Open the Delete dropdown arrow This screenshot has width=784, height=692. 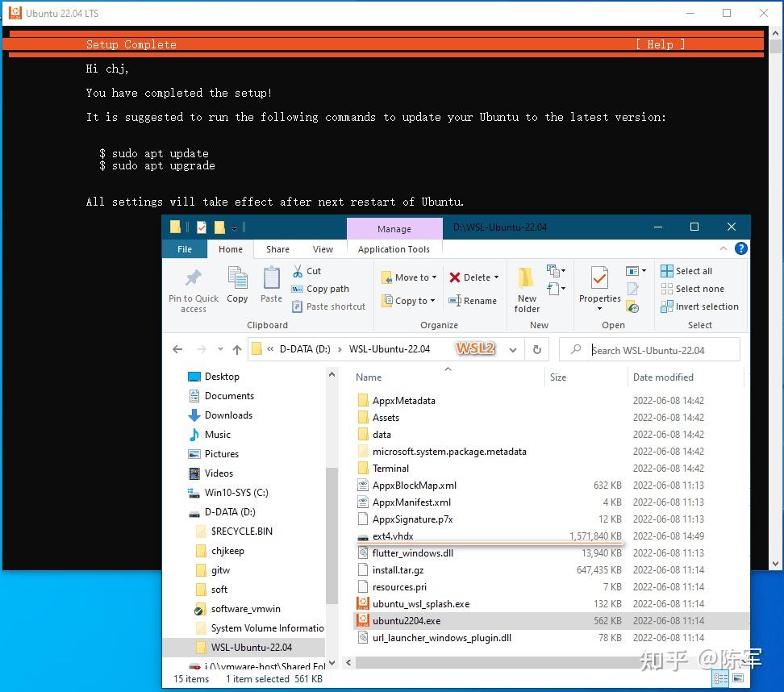pos(495,277)
